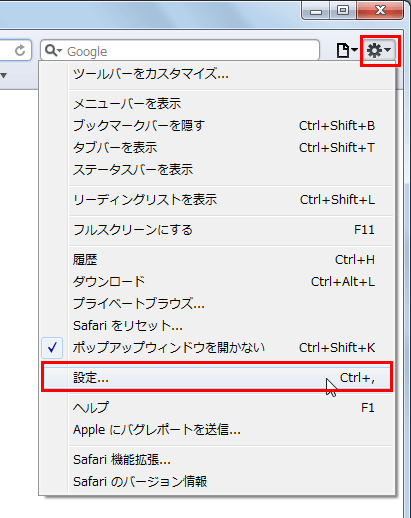Choose フルスクリーンにする
411x518 pixels.
tap(217, 230)
